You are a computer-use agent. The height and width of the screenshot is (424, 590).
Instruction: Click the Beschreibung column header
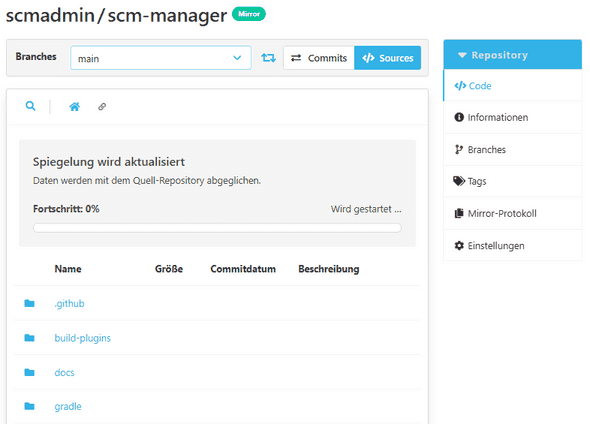[x=329, y=269]
